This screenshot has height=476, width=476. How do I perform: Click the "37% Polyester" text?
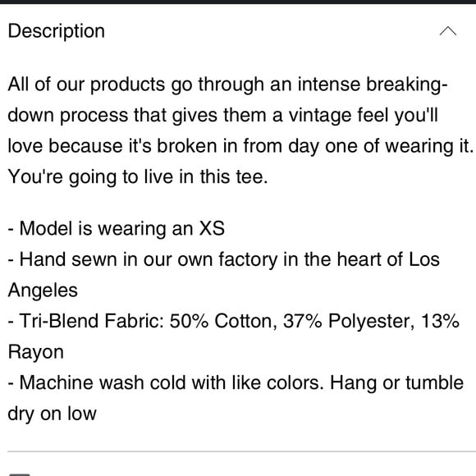point(349,322)
